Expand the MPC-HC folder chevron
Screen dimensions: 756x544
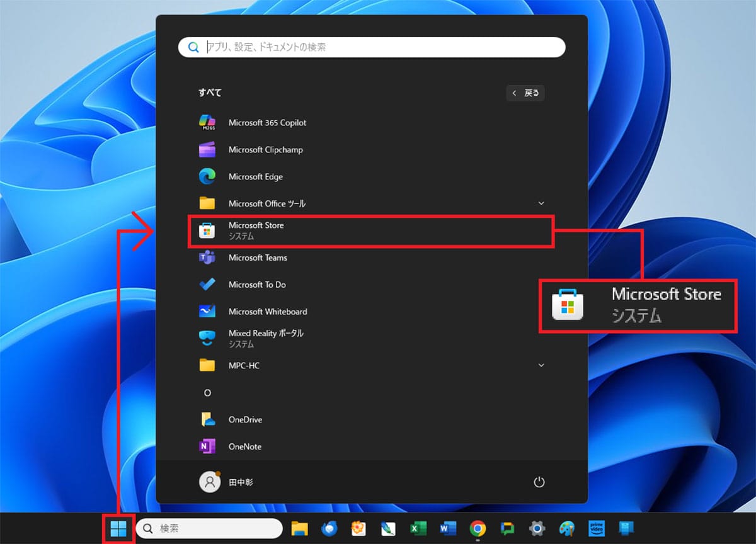point(541,365)
